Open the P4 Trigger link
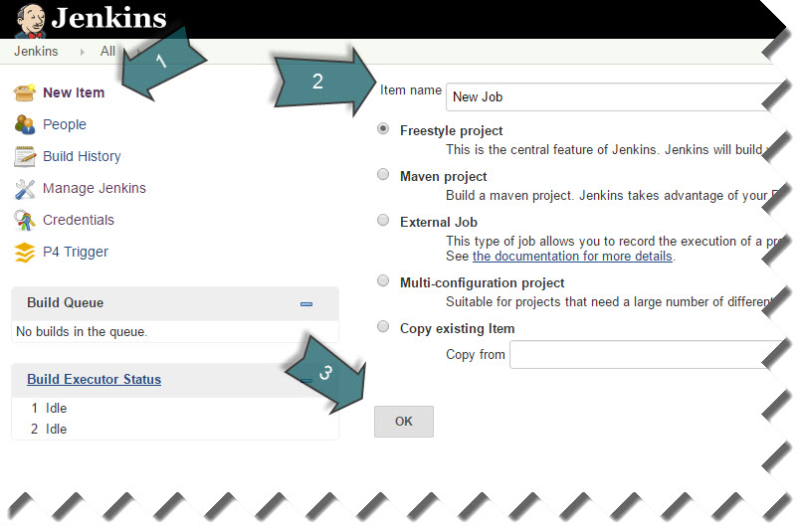This screenshot has width=801, height=532. pyautogui.click(x=76, y=252)
